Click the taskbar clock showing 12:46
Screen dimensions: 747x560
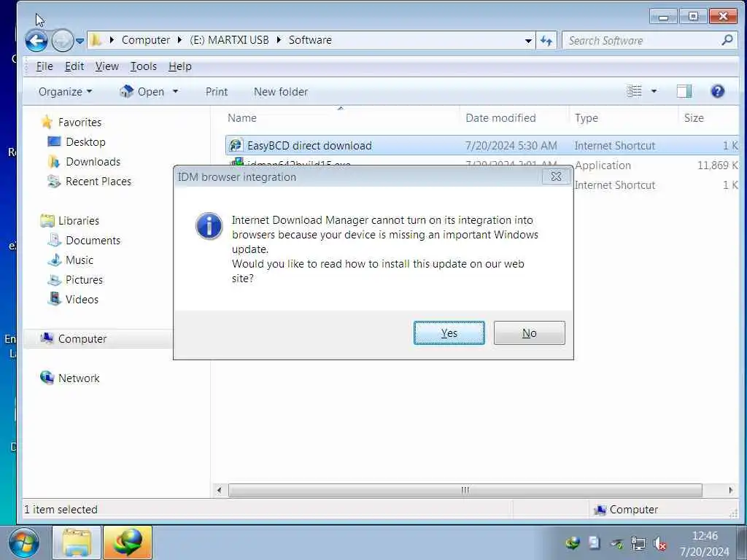click(x=705, y=543)
